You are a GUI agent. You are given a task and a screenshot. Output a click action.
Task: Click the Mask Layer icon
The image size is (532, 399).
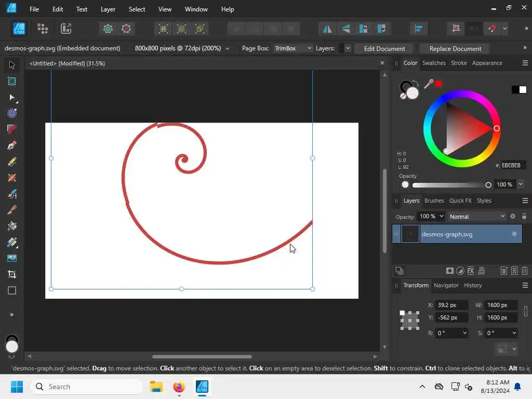[449, 271]
